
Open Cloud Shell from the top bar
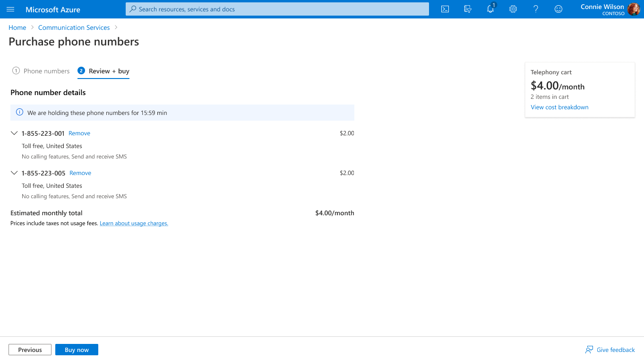coord(445,9)
